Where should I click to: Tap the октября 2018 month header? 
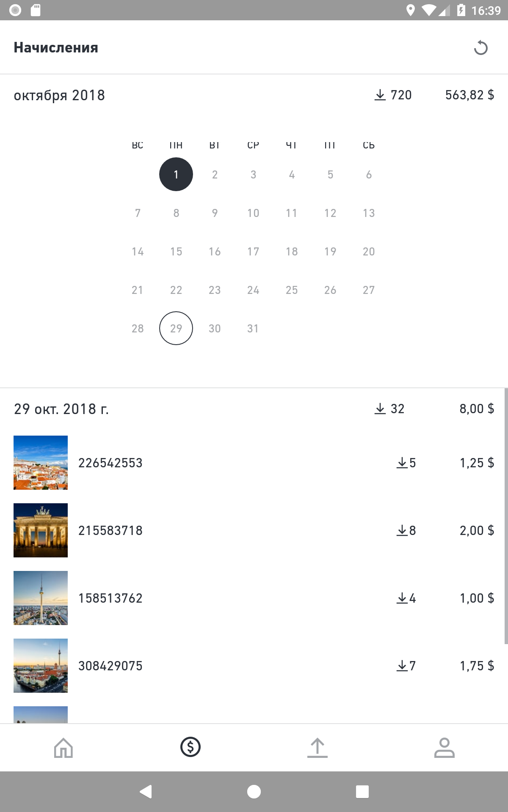(x=59, y=95)
